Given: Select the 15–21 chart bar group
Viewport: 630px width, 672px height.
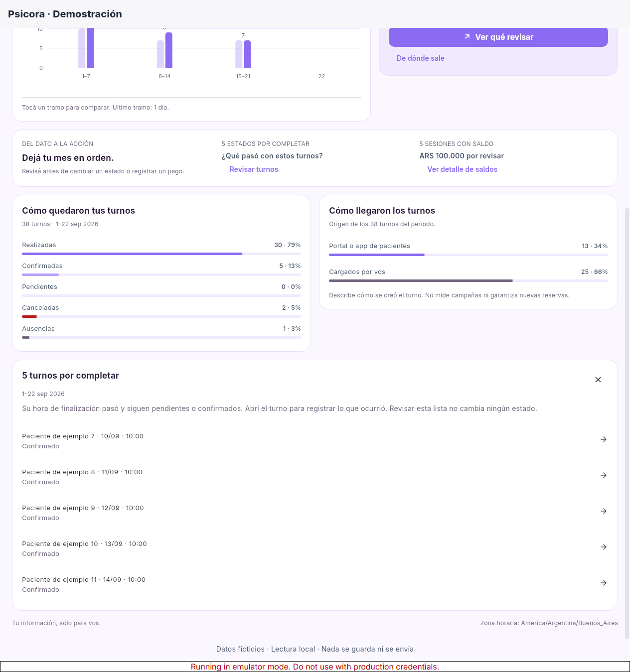Looking at the screenshot, I should pyautogui.click(x=243, y=54).
